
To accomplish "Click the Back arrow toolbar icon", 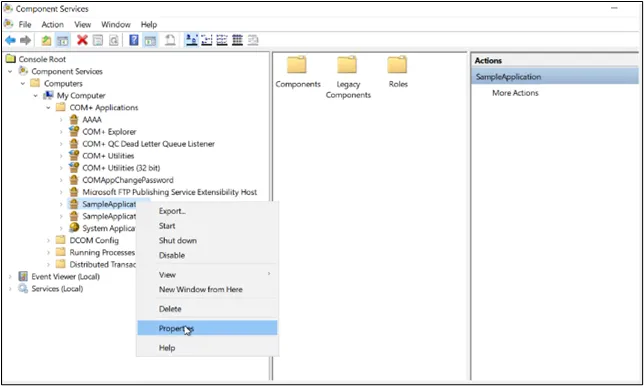I will pos(10,40).
